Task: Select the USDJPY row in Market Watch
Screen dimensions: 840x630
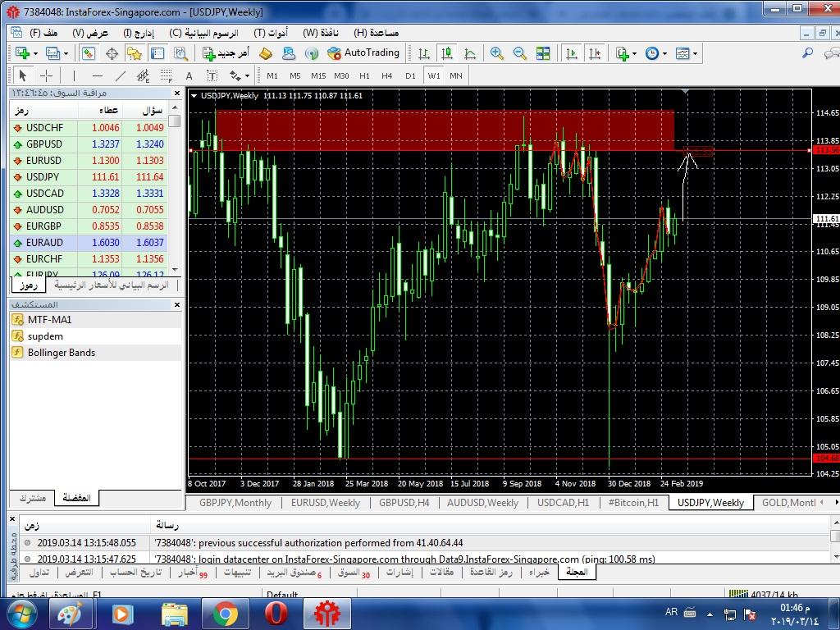Action: click(x=89, y=177)
